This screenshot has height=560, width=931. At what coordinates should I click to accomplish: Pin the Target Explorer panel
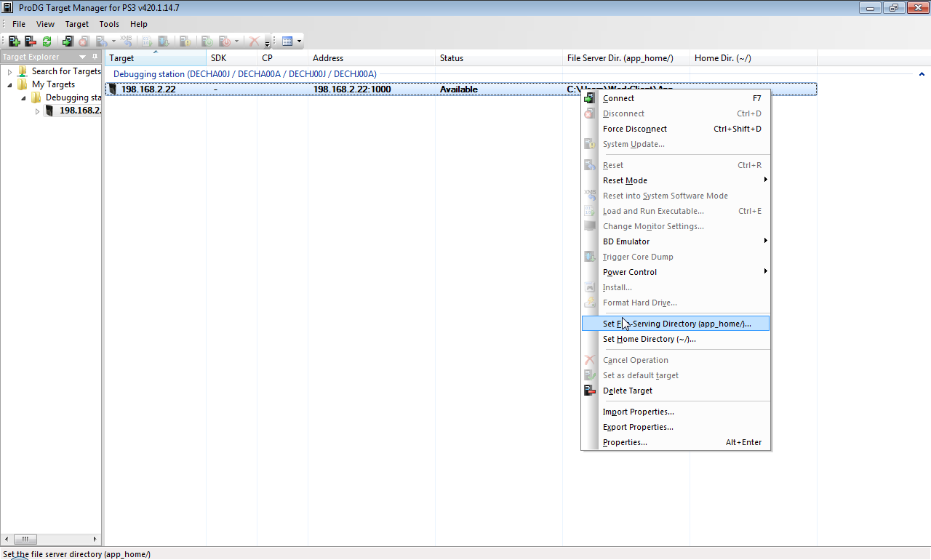(95, 57)
